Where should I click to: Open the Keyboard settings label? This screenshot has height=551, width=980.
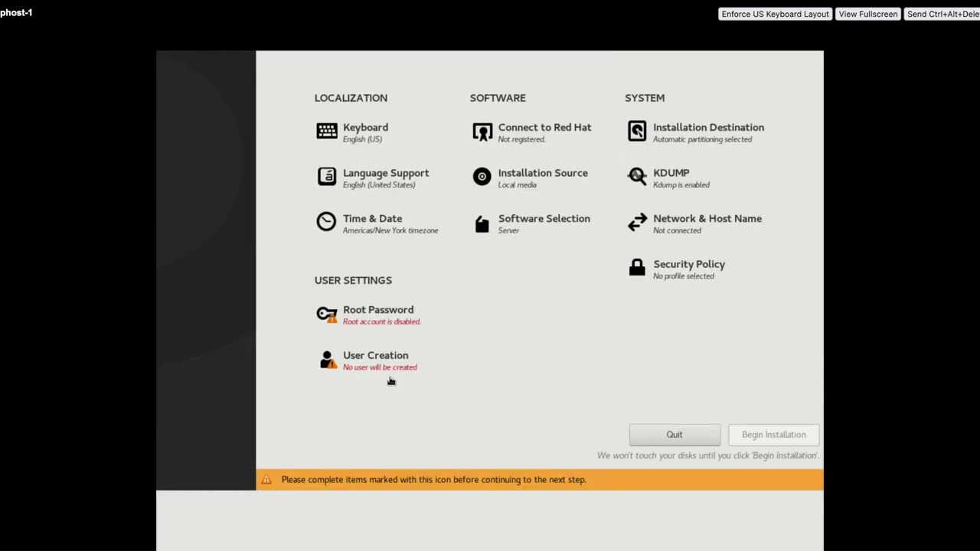point(365,128)
